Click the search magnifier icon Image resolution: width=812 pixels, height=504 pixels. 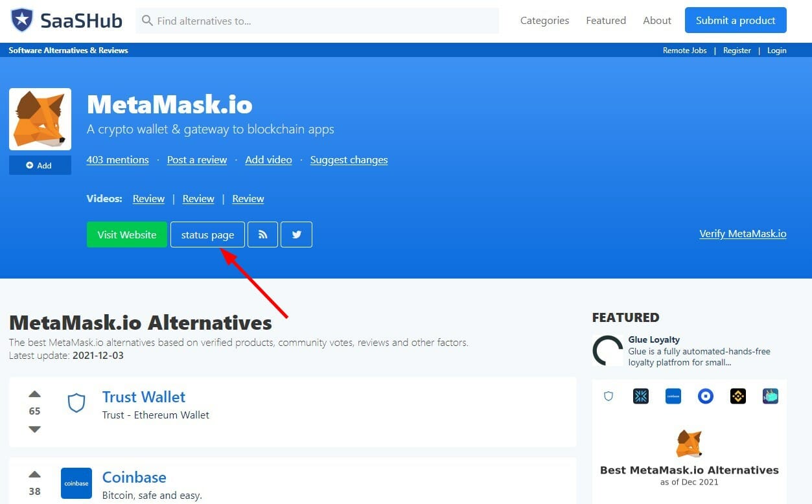(x=147, y=21)
